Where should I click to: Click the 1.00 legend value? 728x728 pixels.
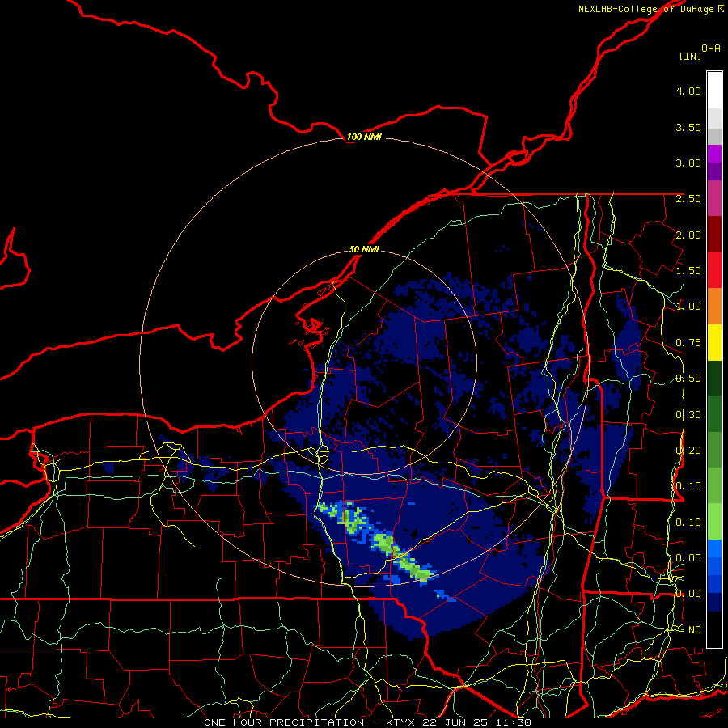[688, 307]
